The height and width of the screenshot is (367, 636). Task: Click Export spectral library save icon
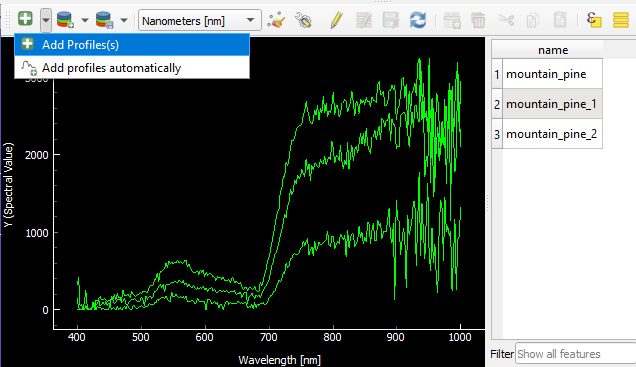[104, 19]
